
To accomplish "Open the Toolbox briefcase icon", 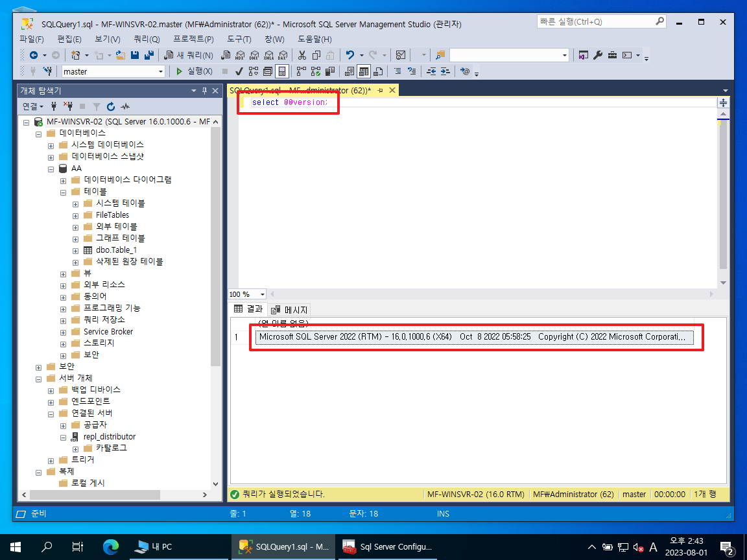I will 613,55.
